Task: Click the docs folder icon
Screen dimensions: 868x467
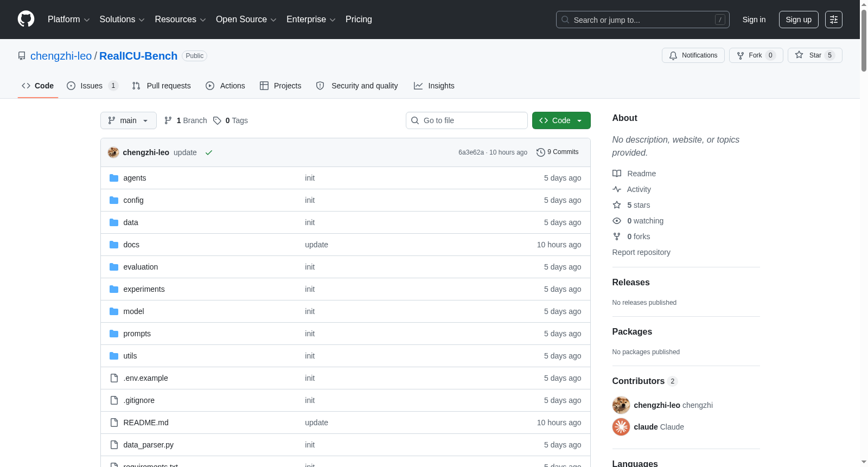Action: [x=114, y=245]
